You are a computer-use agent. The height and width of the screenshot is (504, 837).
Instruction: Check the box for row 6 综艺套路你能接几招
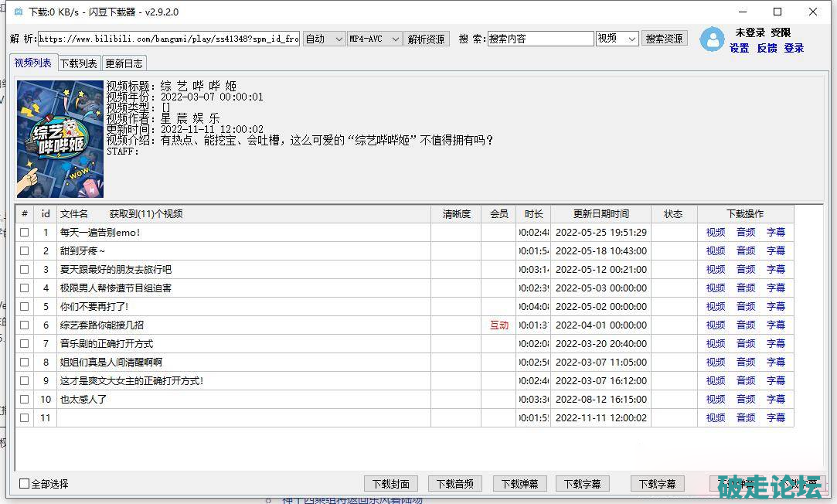tap(25, 325)
